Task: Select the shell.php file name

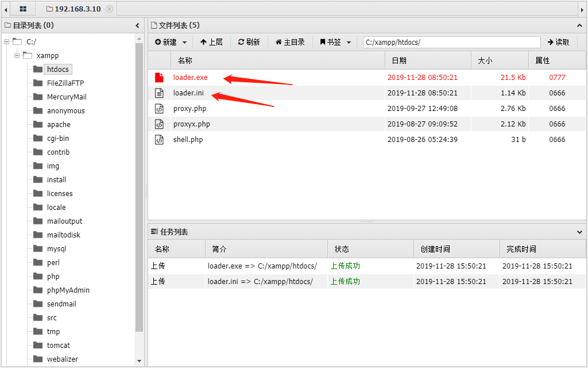Action: click(x=188, y=139)
